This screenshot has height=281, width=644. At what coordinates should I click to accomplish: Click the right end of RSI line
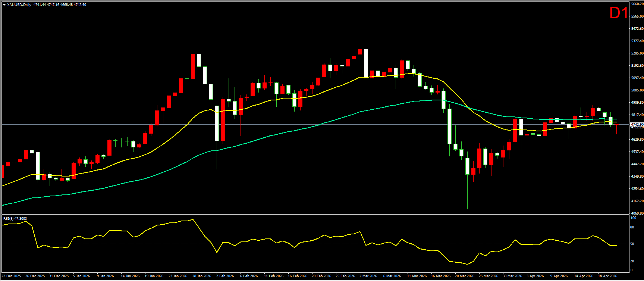point(616,246)
